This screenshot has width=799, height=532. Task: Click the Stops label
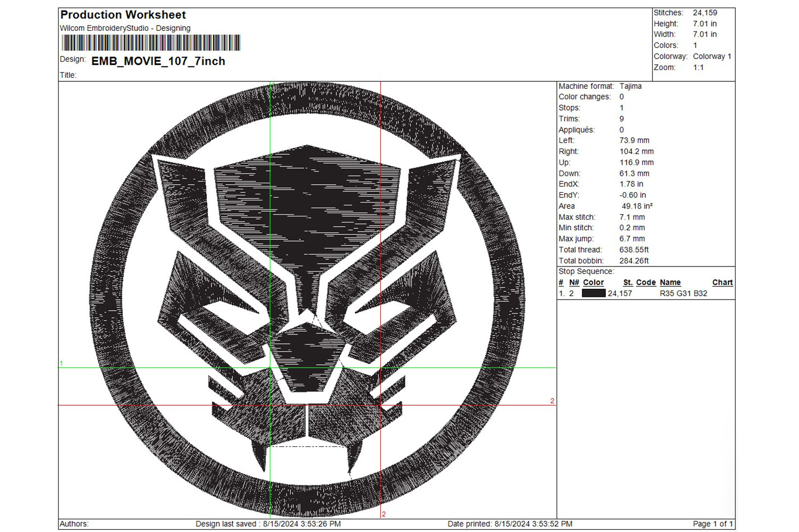point(569,108)
